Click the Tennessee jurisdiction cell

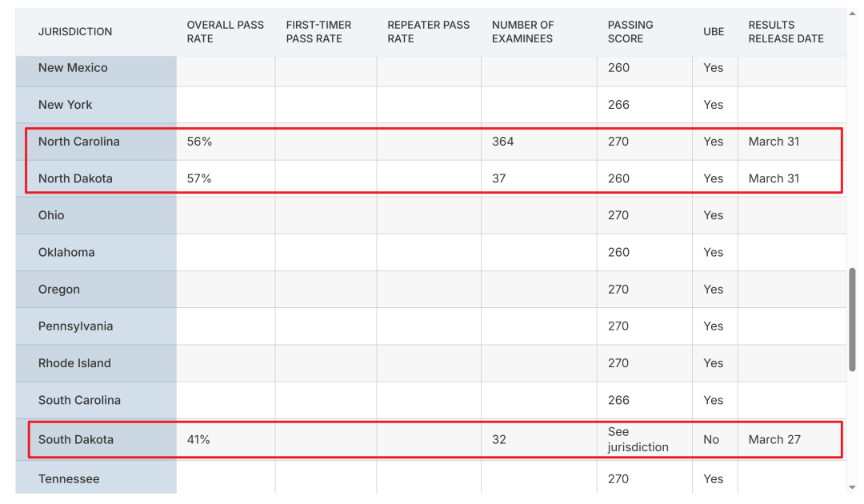coord(69,479)
